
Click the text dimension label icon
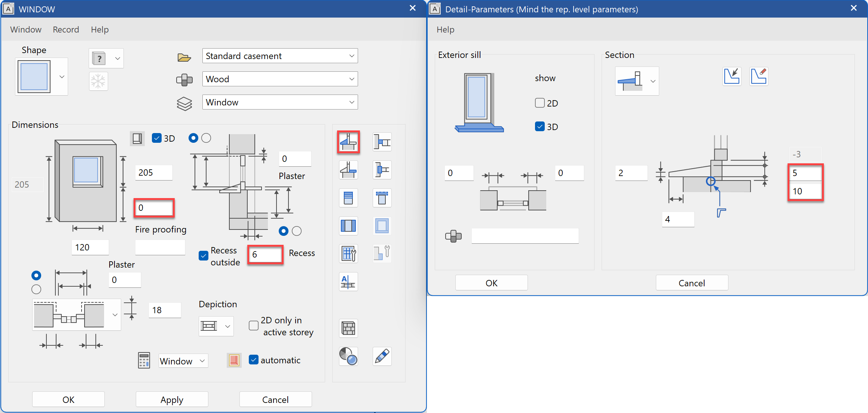[348, 282]
